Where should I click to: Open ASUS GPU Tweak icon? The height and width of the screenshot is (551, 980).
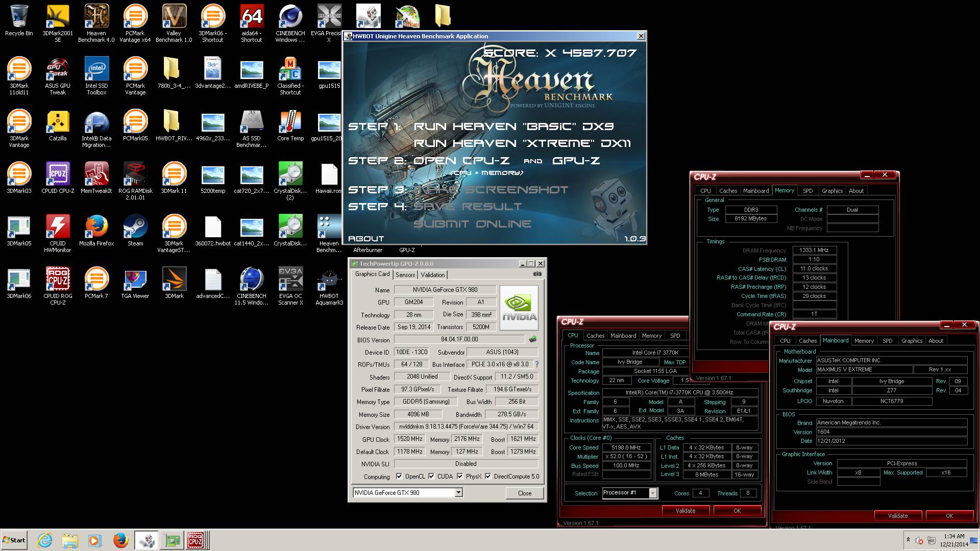tap(58, 76)
